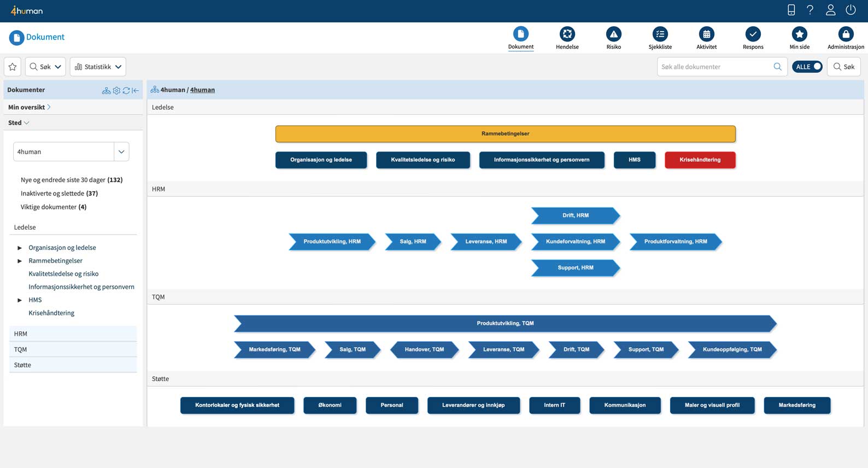This screenshot has height=468, width=868.
Task: Expand Organisasjon og ledelse tree node
Action: point(20,248)
